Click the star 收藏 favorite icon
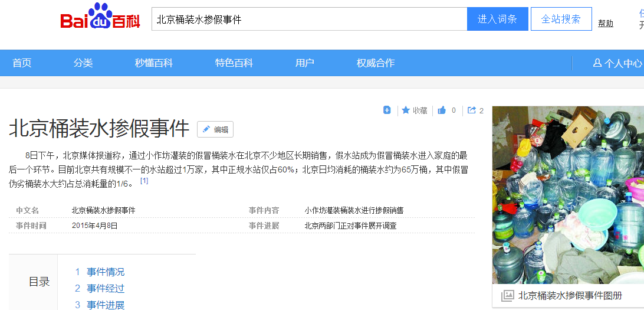The width and height of the screenshot is (644, 310). coord(406,110)
